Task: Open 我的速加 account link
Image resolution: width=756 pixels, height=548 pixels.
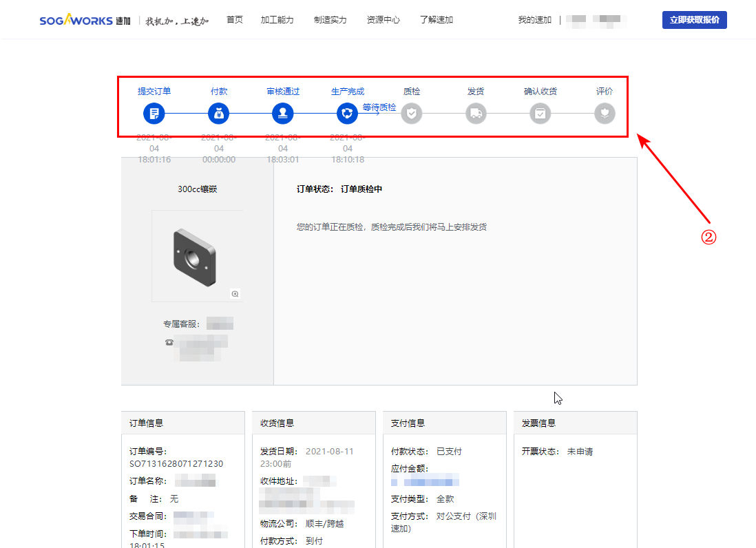Action: point(534,20)
